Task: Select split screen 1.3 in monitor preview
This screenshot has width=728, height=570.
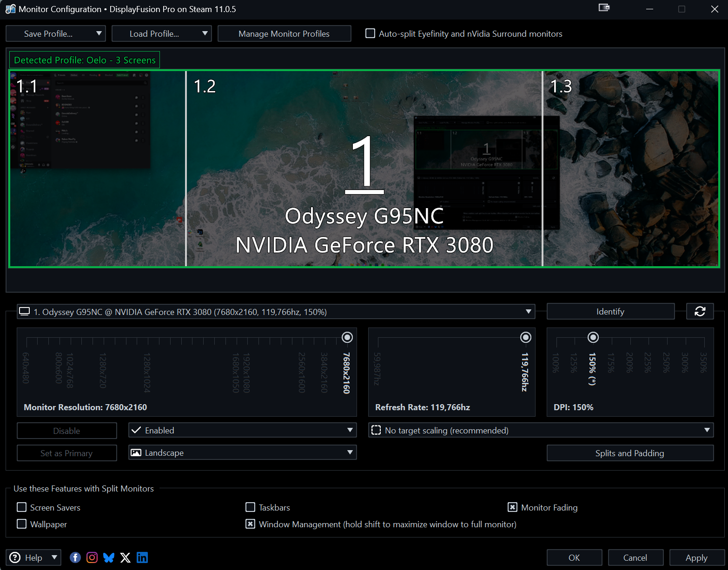Action: (630, 169)
